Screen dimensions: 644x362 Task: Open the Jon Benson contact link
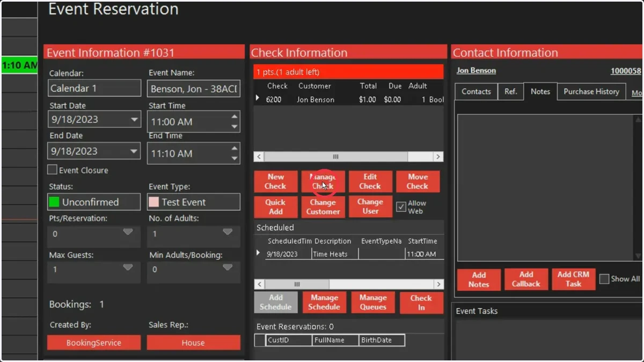[476, 71]
